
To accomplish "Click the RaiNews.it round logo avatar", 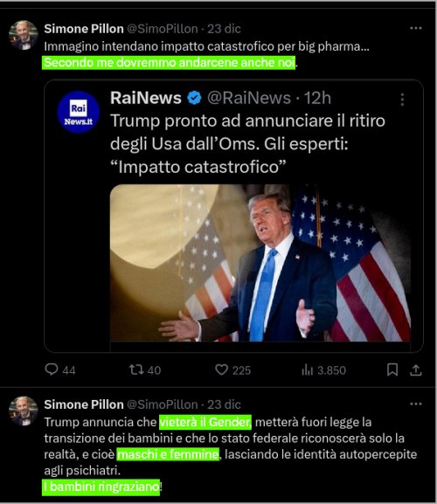I will tap(78, 112).
